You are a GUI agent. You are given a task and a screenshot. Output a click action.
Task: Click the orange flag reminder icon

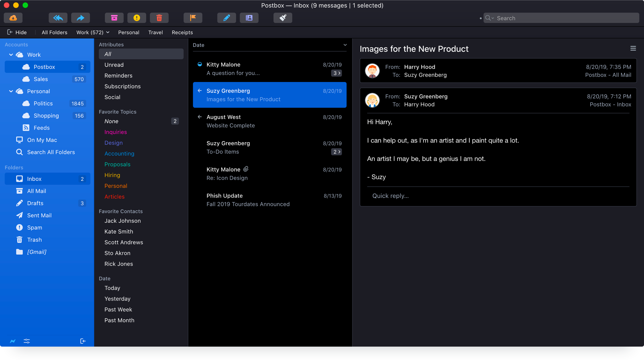[x=193, y=18]
